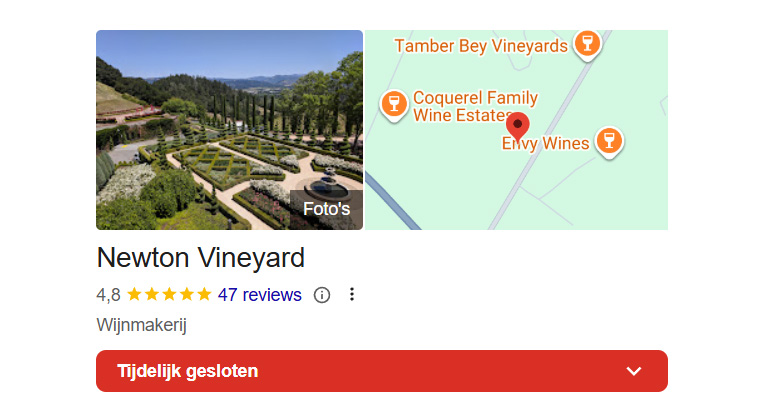Open the map preview area
770x420 pixels.
516,130
